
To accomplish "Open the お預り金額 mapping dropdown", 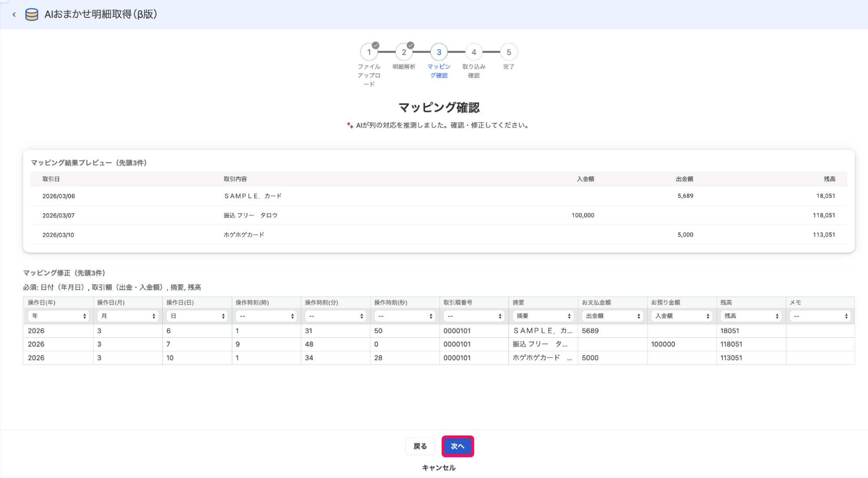I will 682,316.
